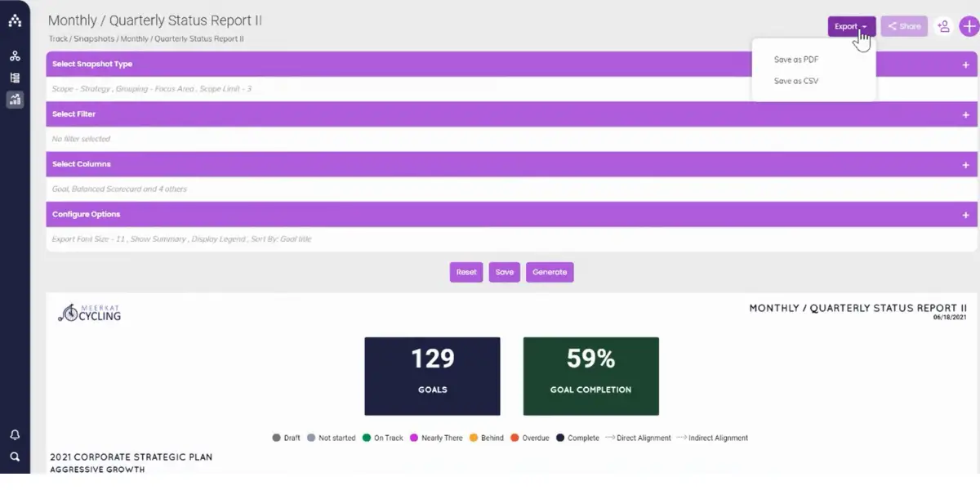Click the Configure Options header
Viewport: 980px width, 490px height.
point(511,214)
